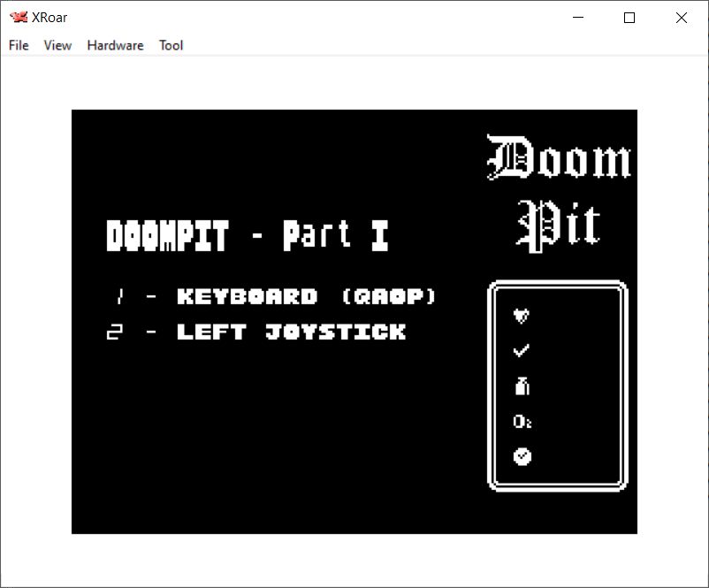Close the XRoar emulator window

pos(681,18)
